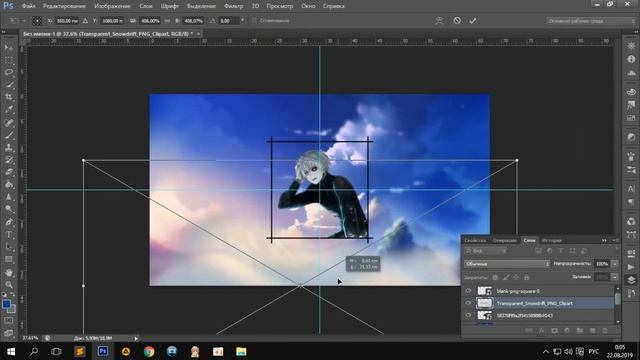Open the Фильтр menu
640x360 pixels.
(233, 6)
